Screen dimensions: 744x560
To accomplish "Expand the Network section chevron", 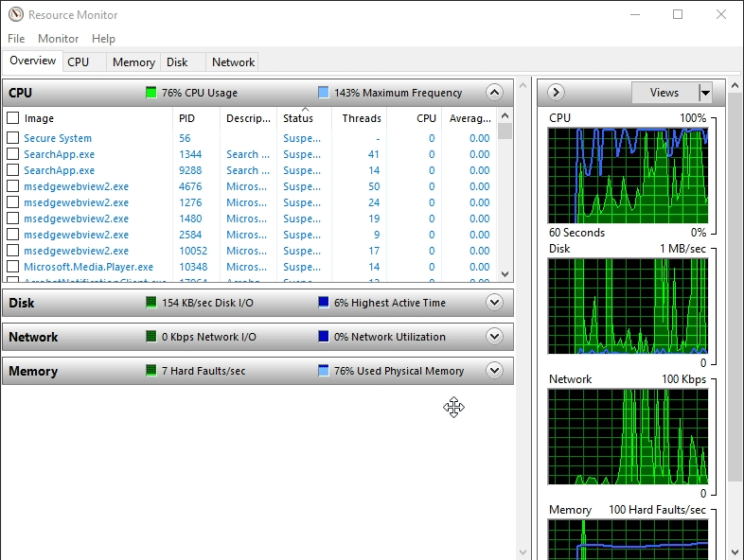I will click(x=494, y=336).
